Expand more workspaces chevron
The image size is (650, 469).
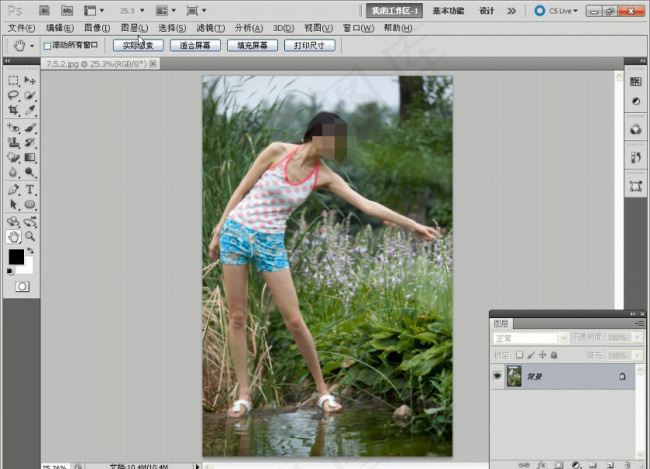click(512, 11)
